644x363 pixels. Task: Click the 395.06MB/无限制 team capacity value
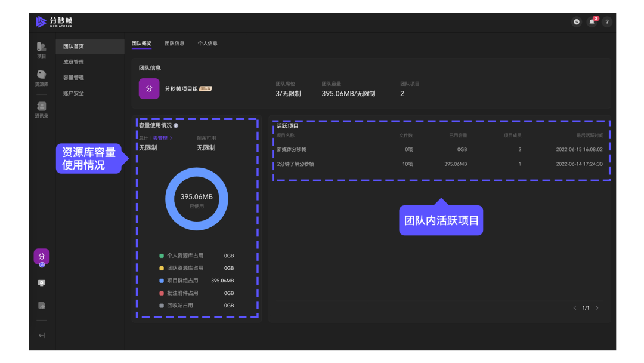coord(348,94)
